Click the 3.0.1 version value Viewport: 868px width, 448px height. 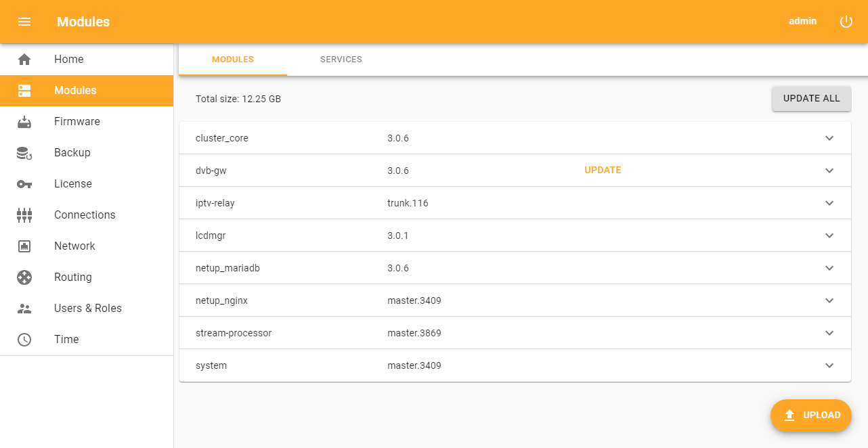[398, 236]
